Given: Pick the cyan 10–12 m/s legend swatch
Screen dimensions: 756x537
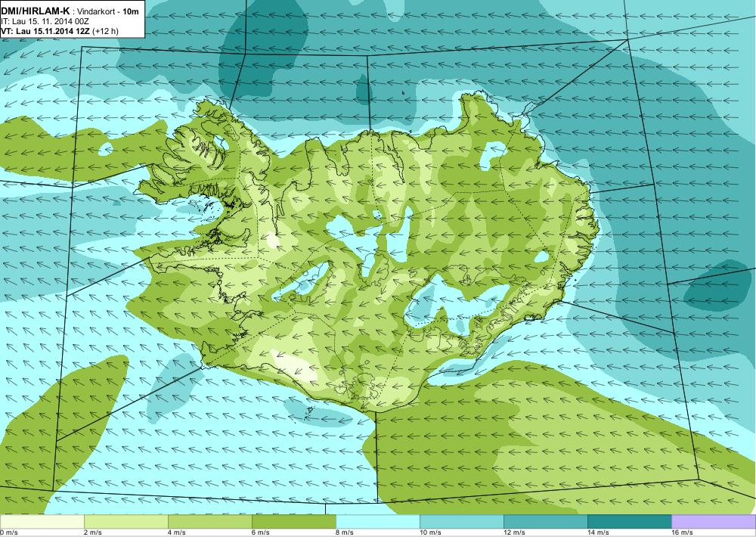Looking at the screenshot, I should click(x=461, y=522).
